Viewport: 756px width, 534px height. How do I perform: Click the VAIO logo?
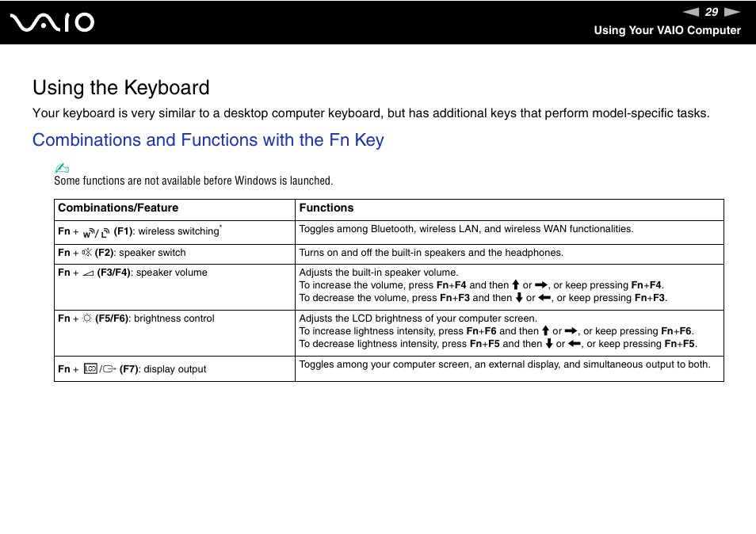(52, 22)
